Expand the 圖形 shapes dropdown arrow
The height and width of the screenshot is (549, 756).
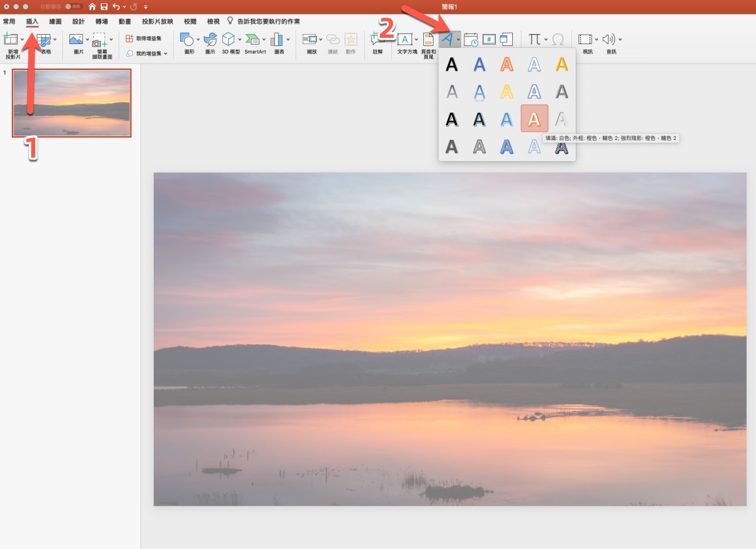click(199, 40)
